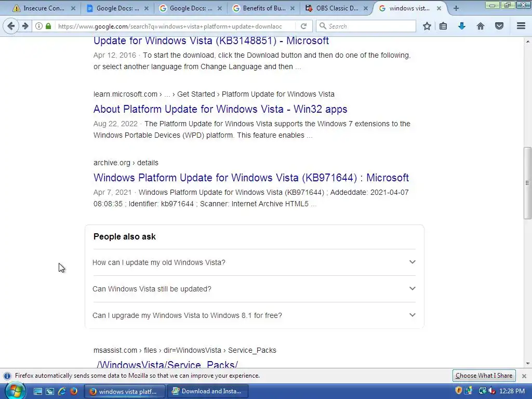The width and height of the screenshot is (532, 399).
Task: Click the URL address bar field
Action: pos(173,26)
